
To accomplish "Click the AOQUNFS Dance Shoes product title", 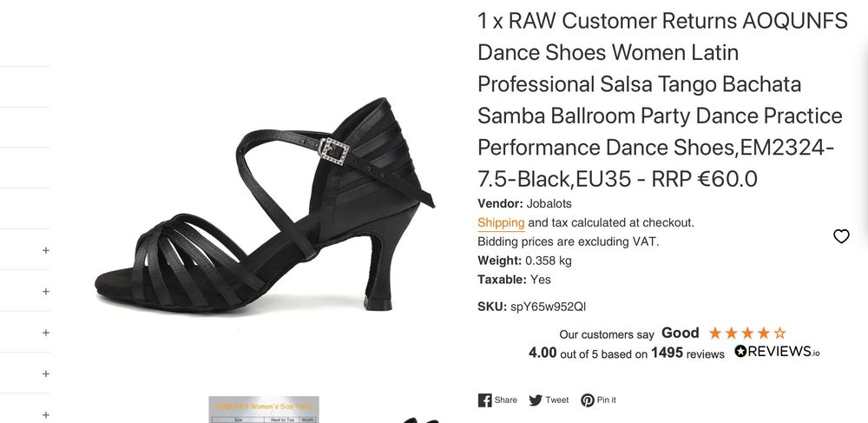I will click(x=661, y=100).
